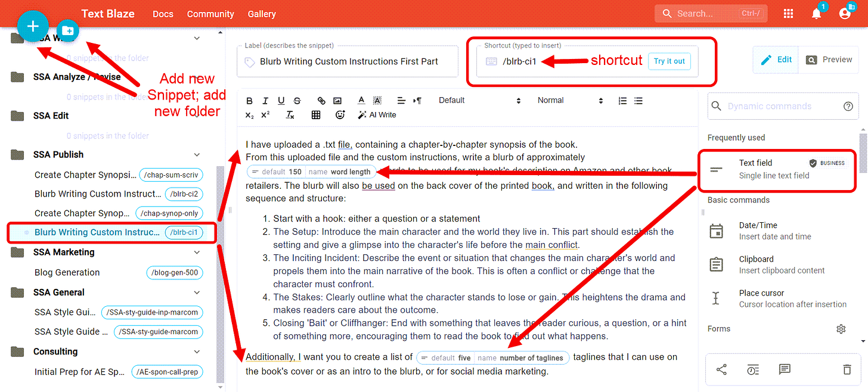Apply underline formatting
The width and height of the screenshot is (868, 392).
tap(281, 101)
